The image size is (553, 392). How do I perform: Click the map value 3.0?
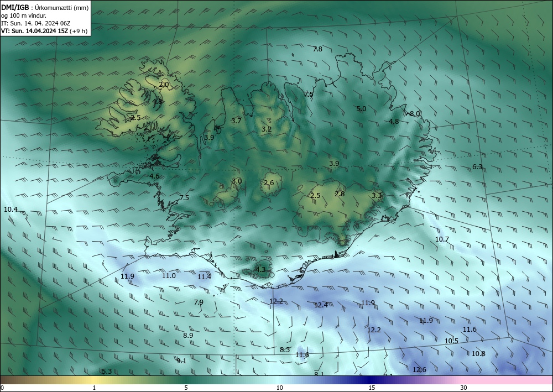[x=237, y=181]
